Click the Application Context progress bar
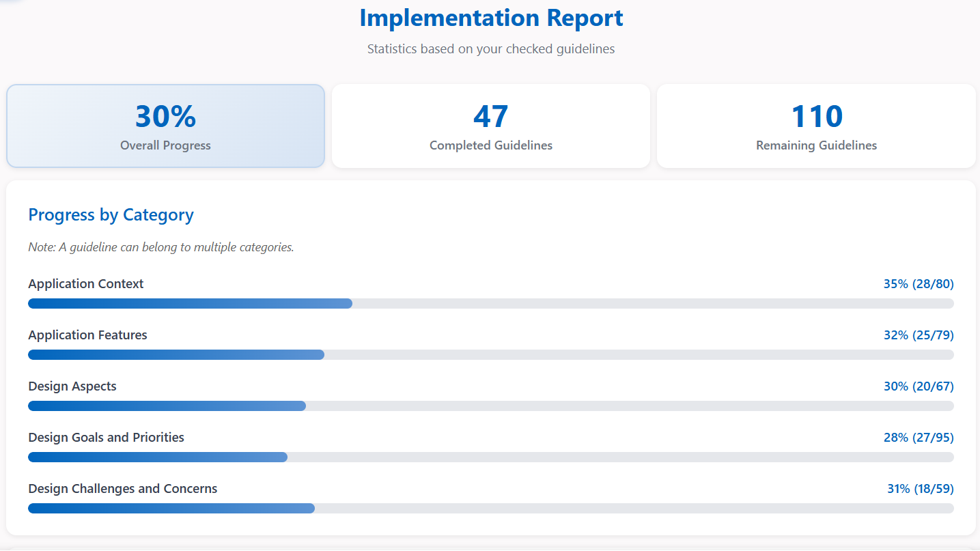This screenshot has width=980, height=551. (491, 304)
